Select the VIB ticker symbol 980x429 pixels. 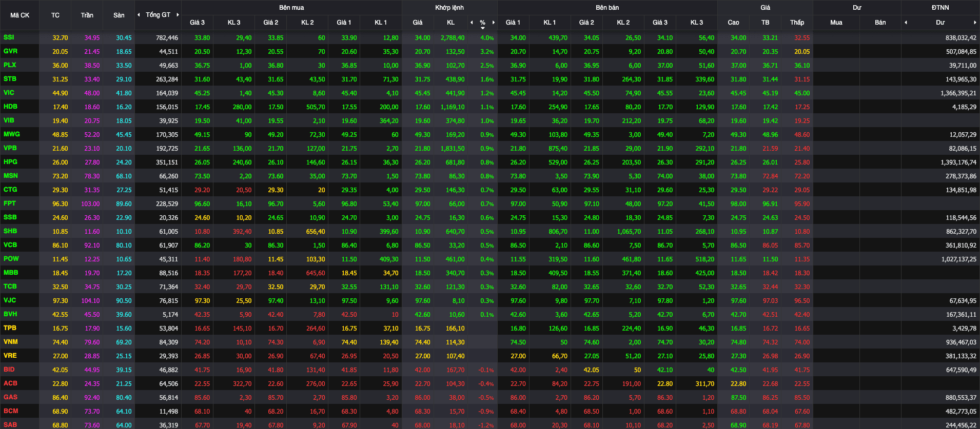(9, 120)
